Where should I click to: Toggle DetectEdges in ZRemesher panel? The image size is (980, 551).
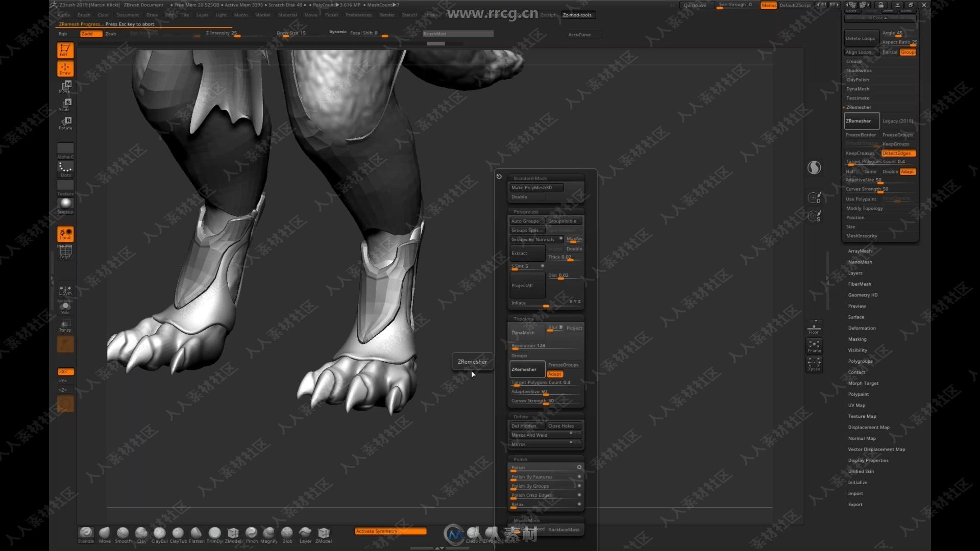[x=898, y=153]
